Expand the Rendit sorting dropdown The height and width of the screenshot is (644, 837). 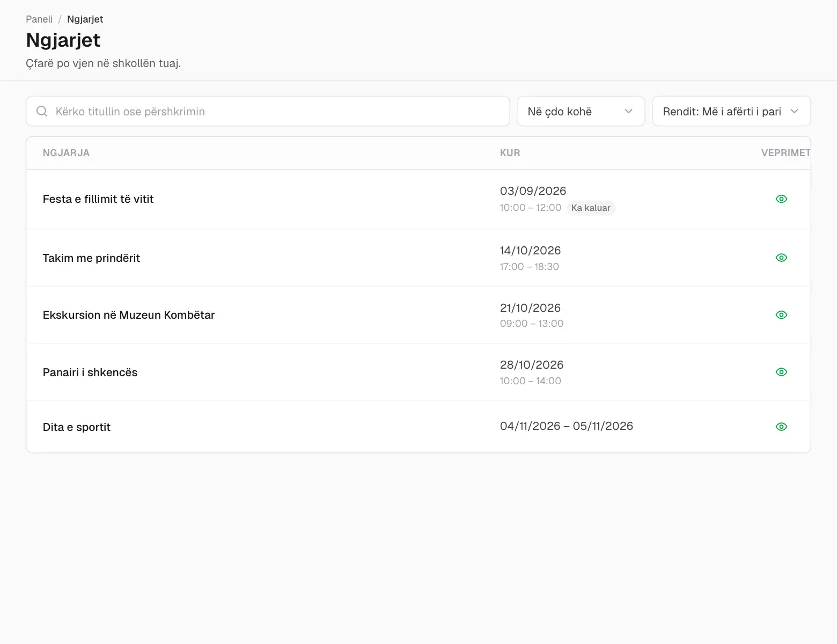(x=731, y=111)
